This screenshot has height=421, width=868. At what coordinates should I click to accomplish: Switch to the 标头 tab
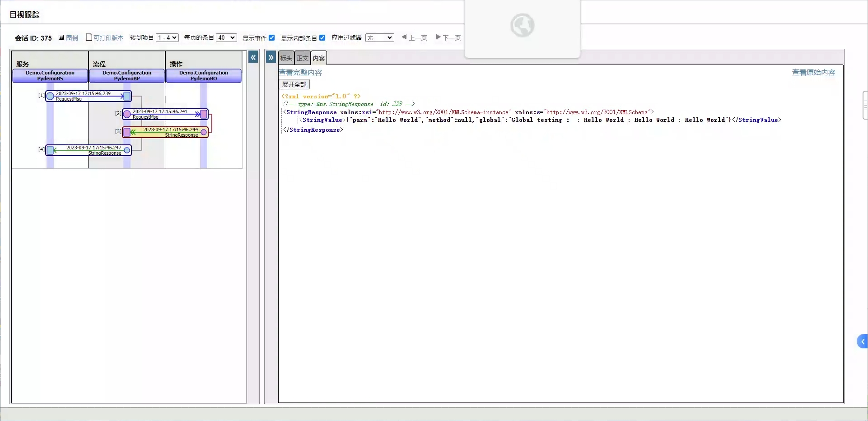[286, 58]
